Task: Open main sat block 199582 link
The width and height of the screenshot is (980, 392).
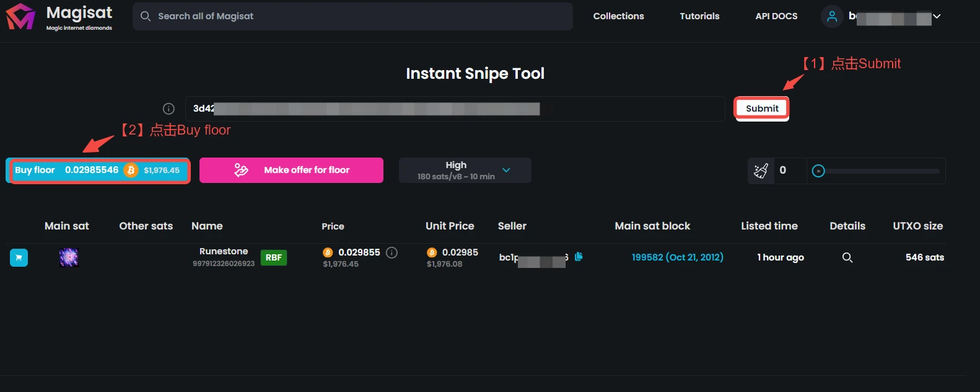Action: coord(677,257)
